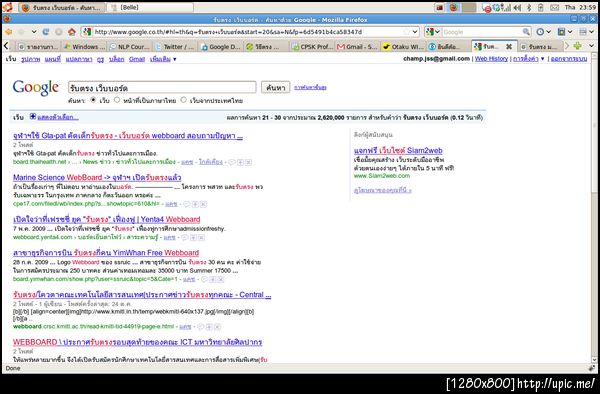This screenshot has height=394, width=600.
Task: Switch to the Otaku Wi... tab
Action: click(403, 47)
